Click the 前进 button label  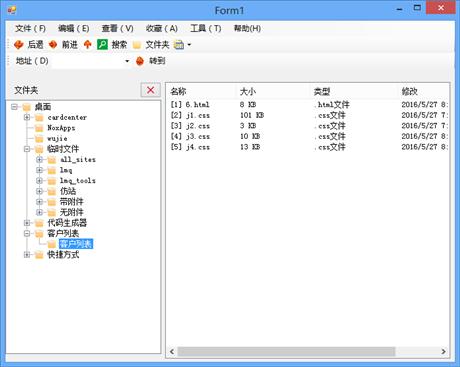click(70, 44)
